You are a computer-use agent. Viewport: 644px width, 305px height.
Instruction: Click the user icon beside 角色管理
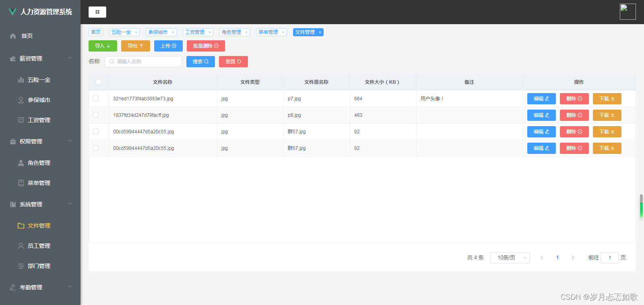click(21, 163)
